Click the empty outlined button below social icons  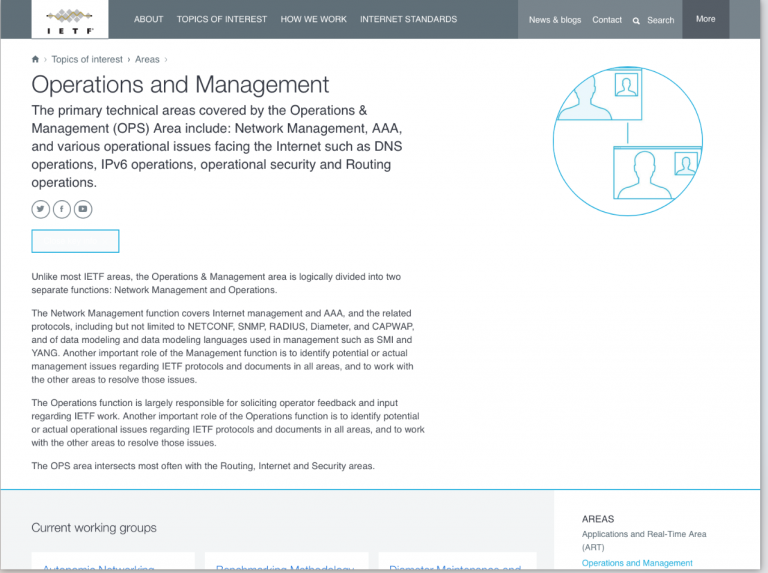(x=75, y=241)
